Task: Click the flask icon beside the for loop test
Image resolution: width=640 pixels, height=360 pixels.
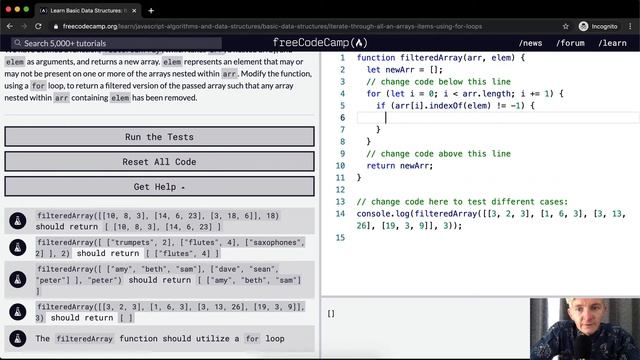Action: [18, 339]
